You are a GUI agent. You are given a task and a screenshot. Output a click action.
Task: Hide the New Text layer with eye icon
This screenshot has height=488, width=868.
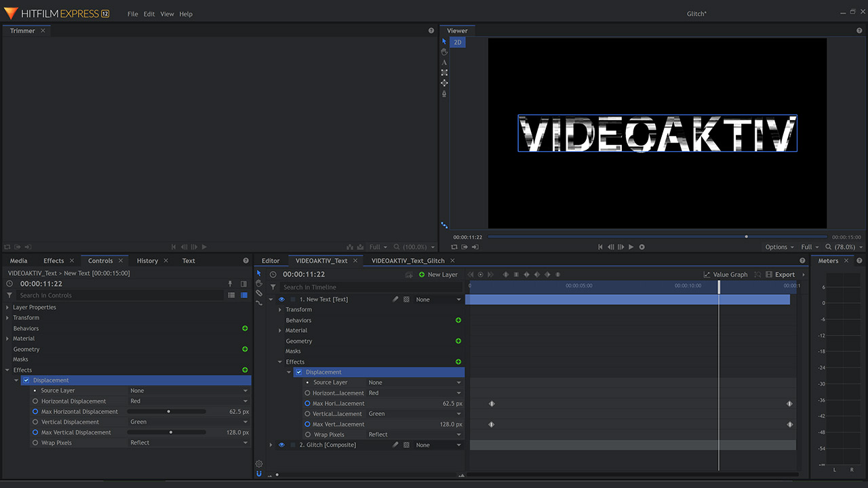(x=281, y=300)
